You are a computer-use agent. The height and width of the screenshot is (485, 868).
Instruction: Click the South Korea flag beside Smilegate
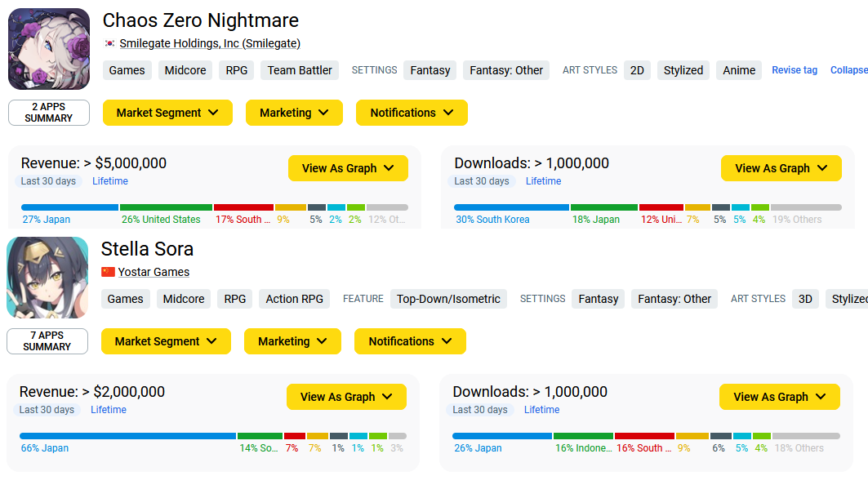[x=109, y=43]
